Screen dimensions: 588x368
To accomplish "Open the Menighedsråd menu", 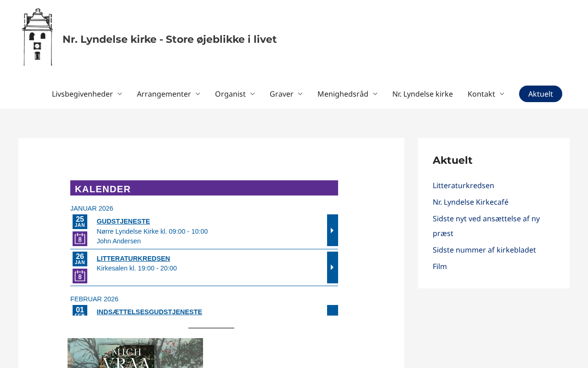I will (347, 94).
